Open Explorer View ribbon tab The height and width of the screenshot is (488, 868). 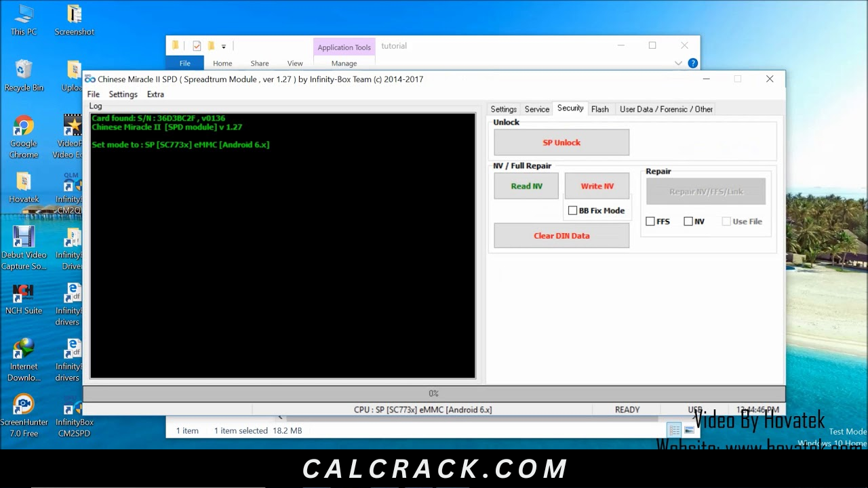click(295, 63)
